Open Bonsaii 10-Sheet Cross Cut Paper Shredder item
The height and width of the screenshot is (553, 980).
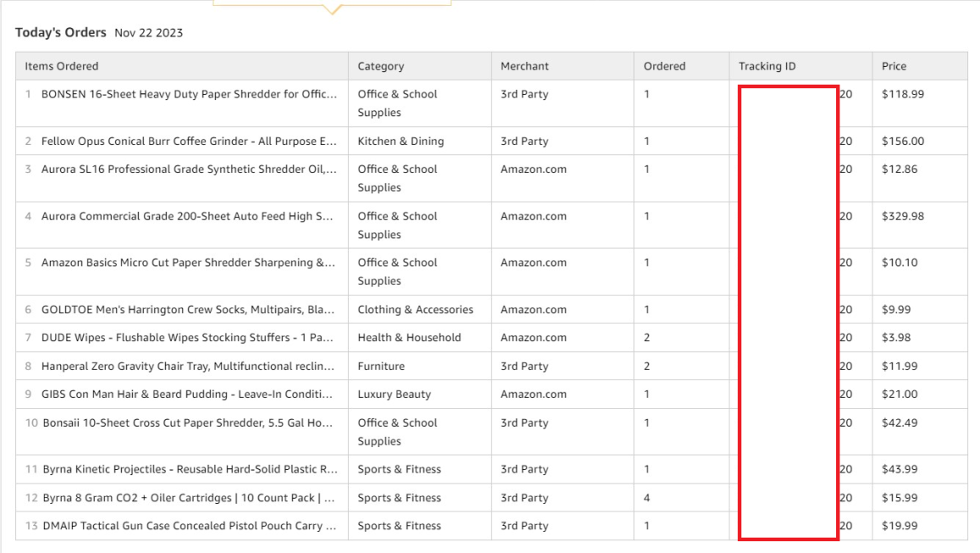188,423
